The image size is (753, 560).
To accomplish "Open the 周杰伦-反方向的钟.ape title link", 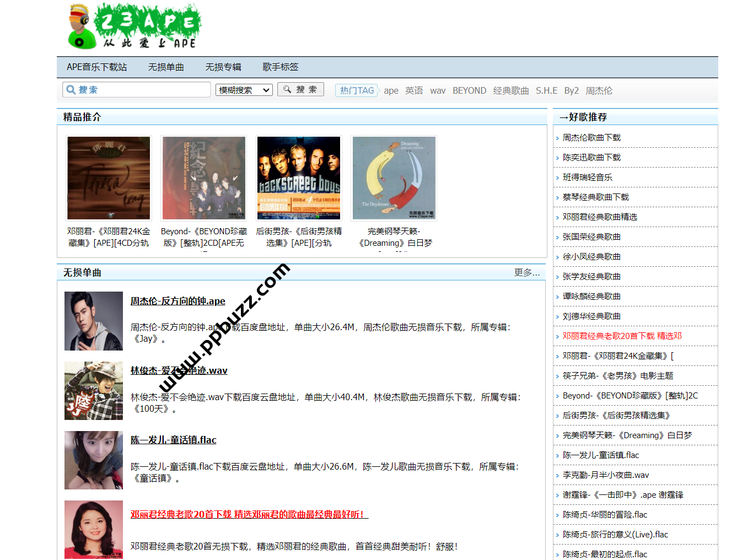I will (x=178, y=301).
